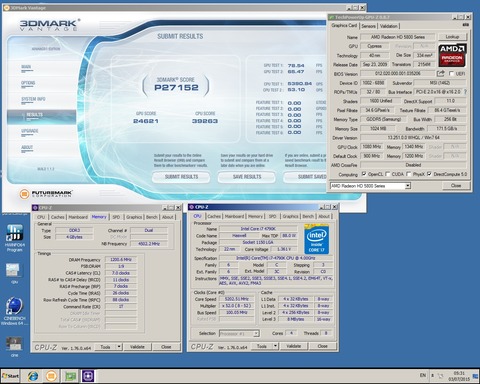Click right CPU-Z window title bar icon
Screen dimensions: 480x384
pyautogui.click(x=191, y=207)
